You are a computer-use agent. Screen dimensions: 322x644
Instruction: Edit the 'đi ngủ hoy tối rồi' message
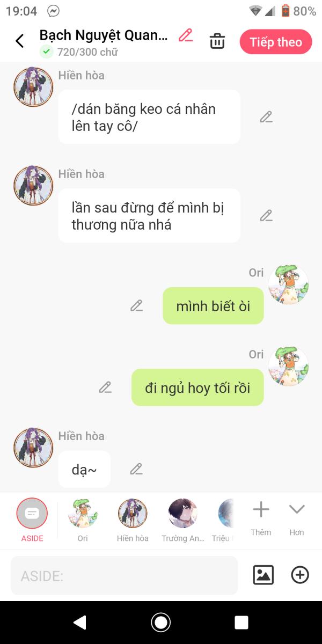coord(105,387)
